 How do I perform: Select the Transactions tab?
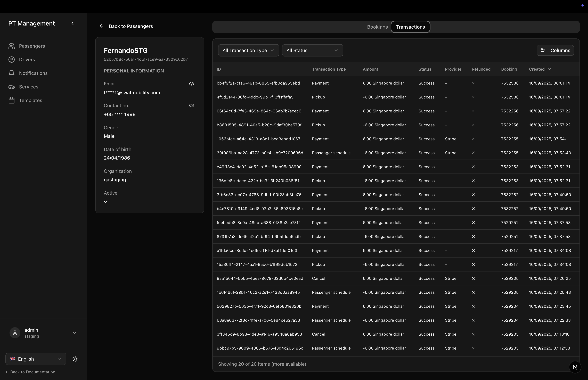[x=410, y=27]
